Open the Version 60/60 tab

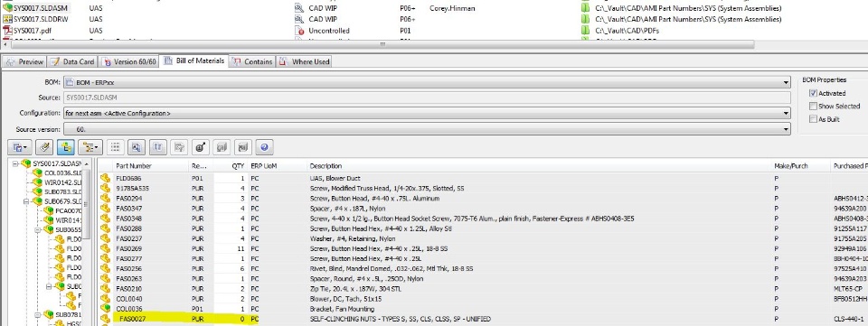128,62
